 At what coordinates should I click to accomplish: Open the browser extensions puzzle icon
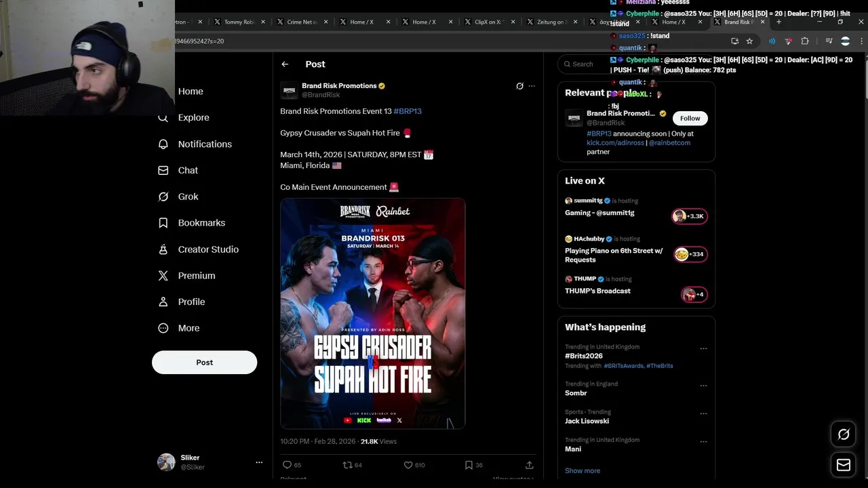(x=805, y=41)
